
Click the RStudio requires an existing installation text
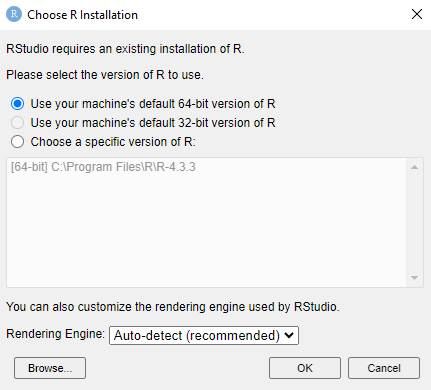(125, 49)
